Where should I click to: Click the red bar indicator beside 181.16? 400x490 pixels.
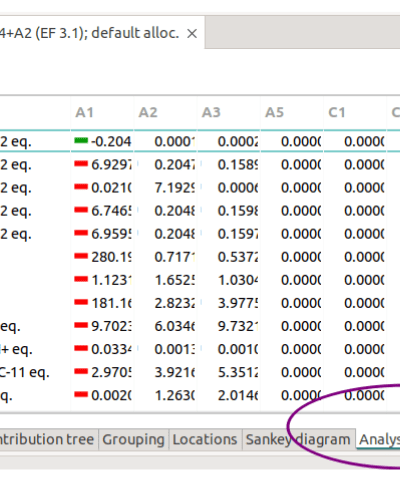point(81,302)
